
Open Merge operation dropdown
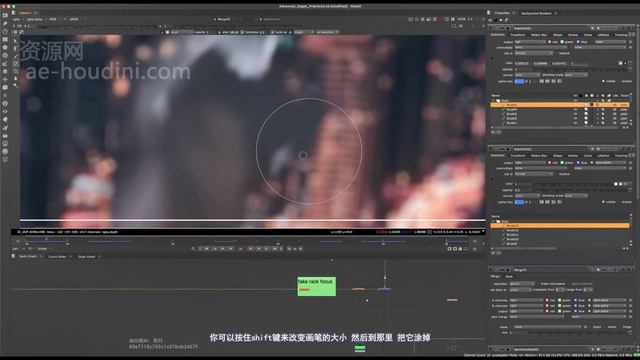tap(522, 284)
